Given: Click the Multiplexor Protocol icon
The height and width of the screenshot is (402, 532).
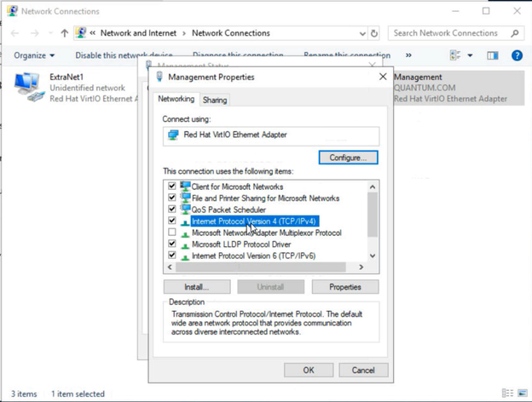Looking at the screenshot, I should coord(185,234).
